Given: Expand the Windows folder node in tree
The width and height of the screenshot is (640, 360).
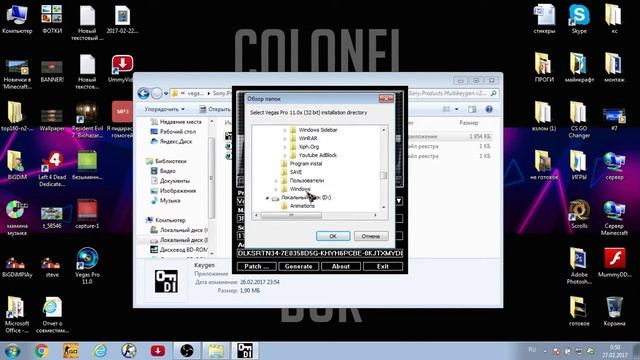Looking at the screenshot, I should click(x=276, y=189).
